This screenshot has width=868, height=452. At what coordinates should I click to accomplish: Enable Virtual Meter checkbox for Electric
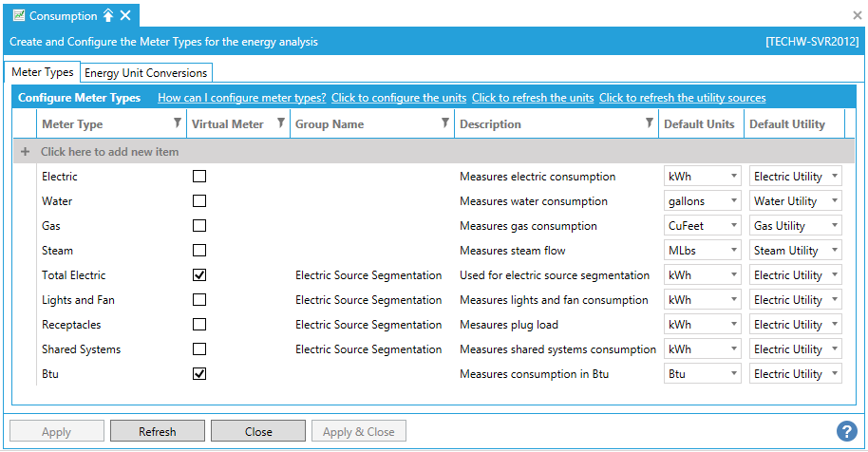(x=199, y=177)
